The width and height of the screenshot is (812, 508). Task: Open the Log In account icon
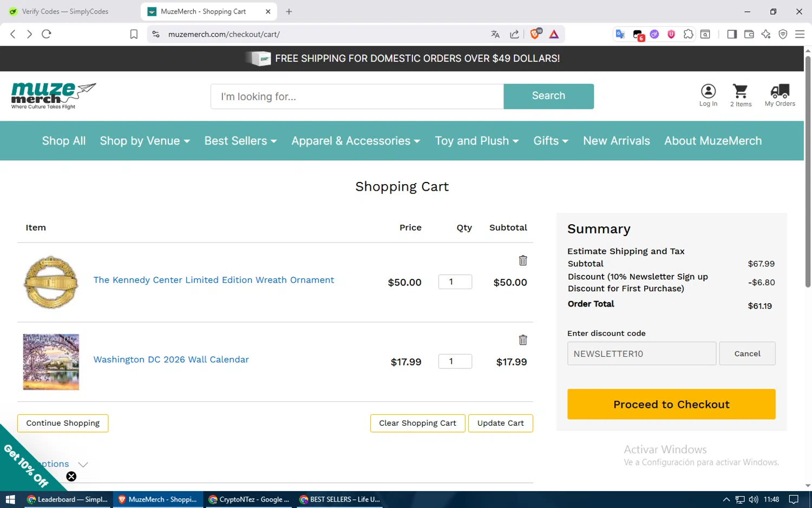point(708,95)
